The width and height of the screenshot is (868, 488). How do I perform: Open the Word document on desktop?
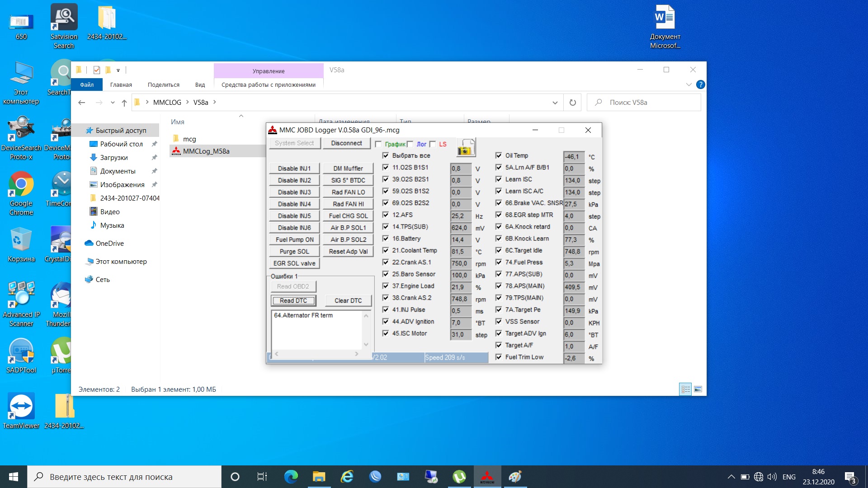coord(665,27)
